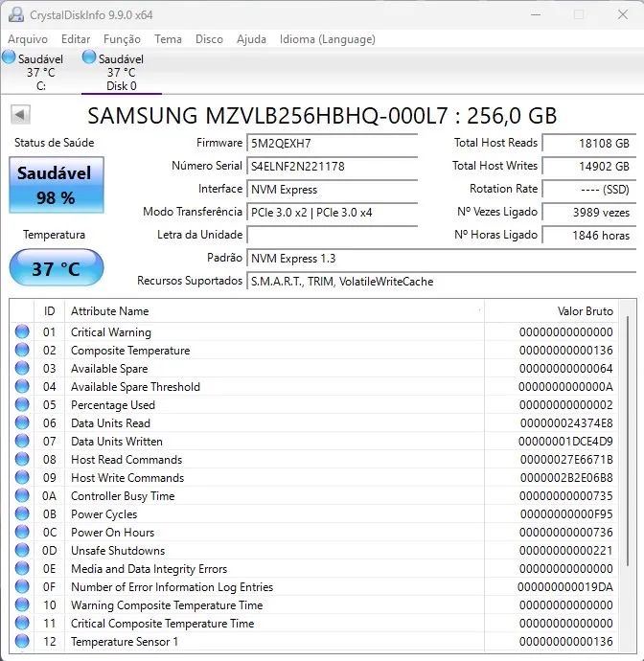Click the status icon for Available Spare Threshold
This screenshot has width=644, height=661.
click(x=22, y=386)
